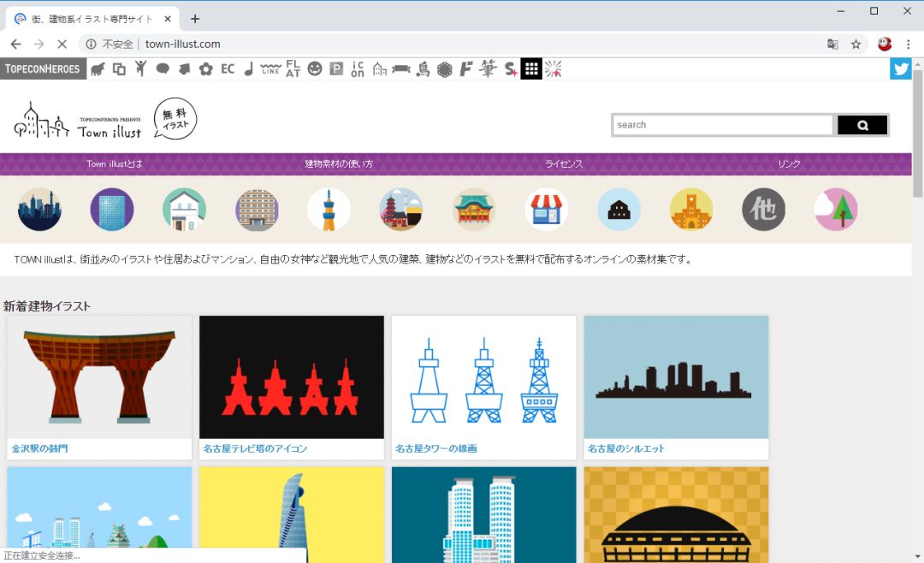Viewport: 924px width, 563px height.
Task: Open the black dome on gold thumbnail
Action: point(676,515)
